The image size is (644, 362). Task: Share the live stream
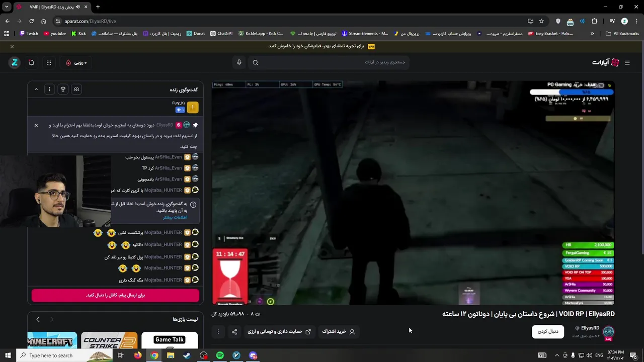234,331
